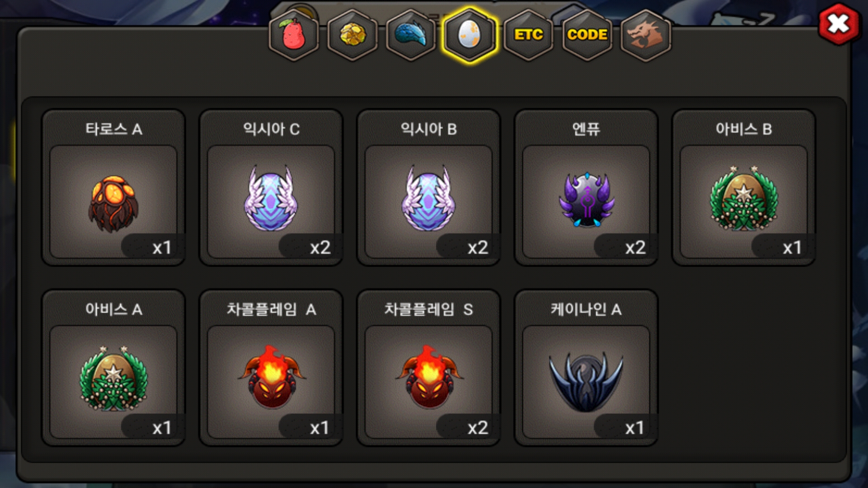Switch to the CODE tab
Viewport: 868px width, 488px height.
pos(587,35)
